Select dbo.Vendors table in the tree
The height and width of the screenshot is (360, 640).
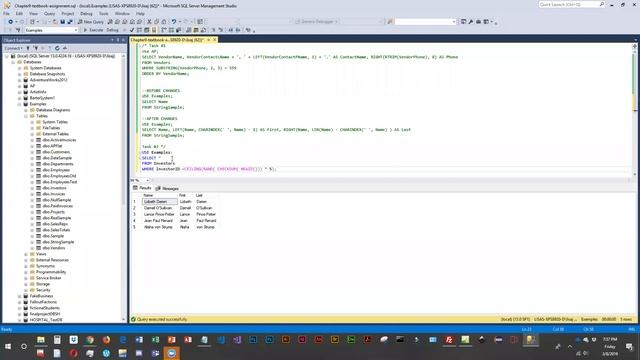pyautogui.click(x=53, y=248)
